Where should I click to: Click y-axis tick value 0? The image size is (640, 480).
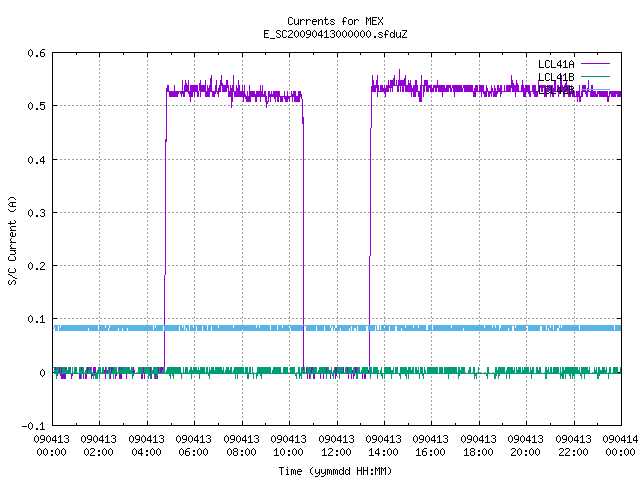[x=42, y=373]
